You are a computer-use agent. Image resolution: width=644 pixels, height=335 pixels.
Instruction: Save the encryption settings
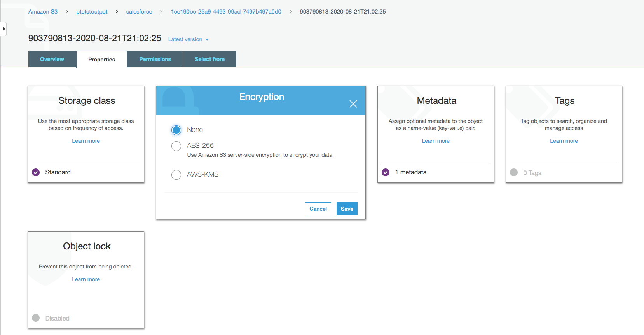[x=347, y=209]
